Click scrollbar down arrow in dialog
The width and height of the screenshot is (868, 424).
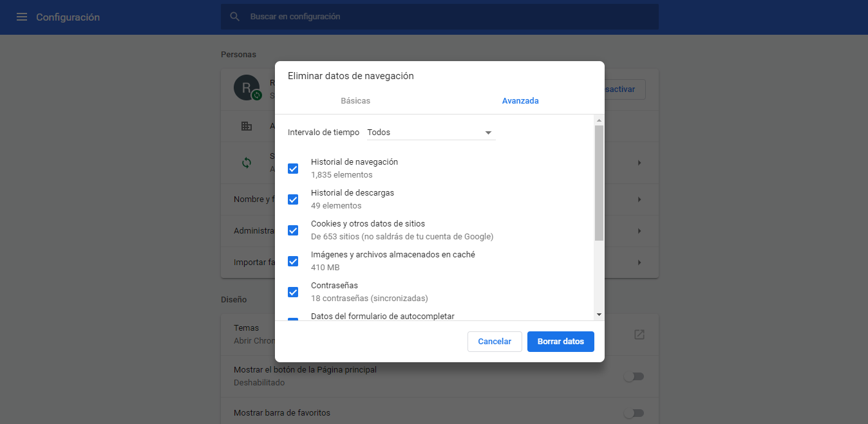click(x=599, y=315)
